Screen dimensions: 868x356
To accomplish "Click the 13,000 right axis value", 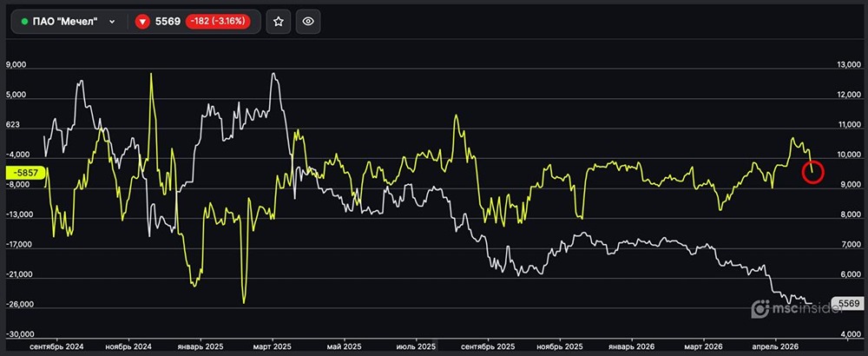I will click(850, 65).
